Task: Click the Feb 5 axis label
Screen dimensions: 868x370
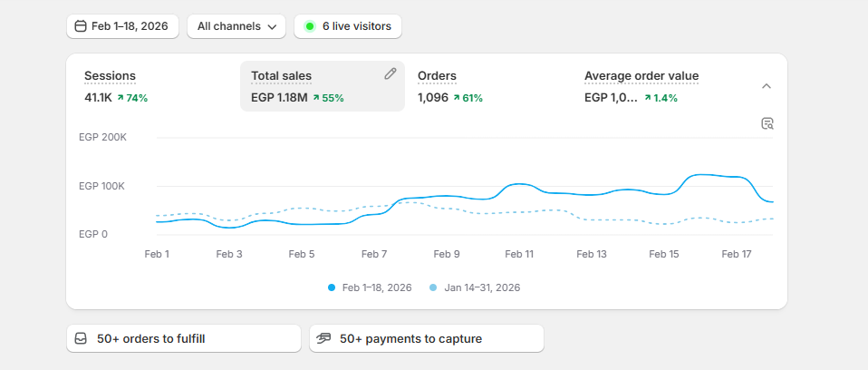Action: 302,254
